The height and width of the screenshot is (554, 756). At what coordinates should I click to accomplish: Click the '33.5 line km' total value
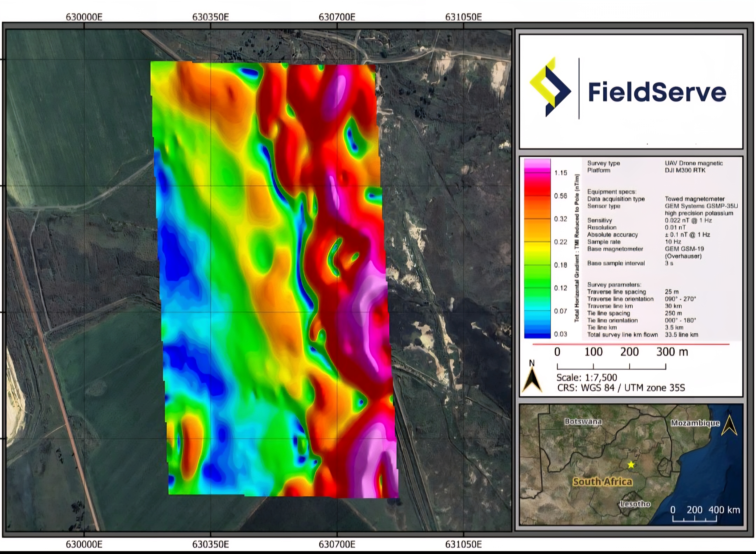pos(681,335)
